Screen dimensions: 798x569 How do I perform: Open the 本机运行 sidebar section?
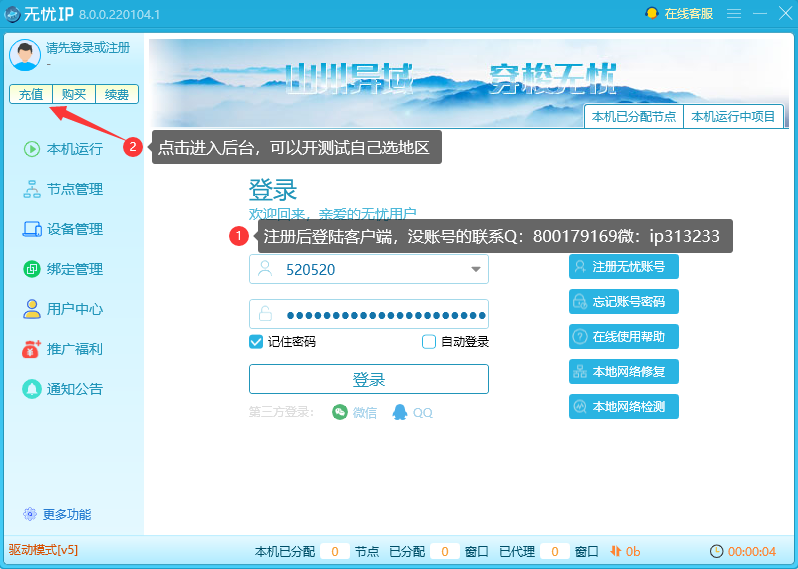[63, 149]
